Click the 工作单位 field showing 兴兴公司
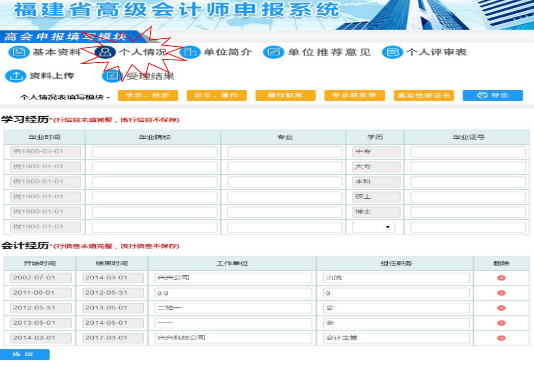This screenshot has width=534, height=370. tap(233, 278)
